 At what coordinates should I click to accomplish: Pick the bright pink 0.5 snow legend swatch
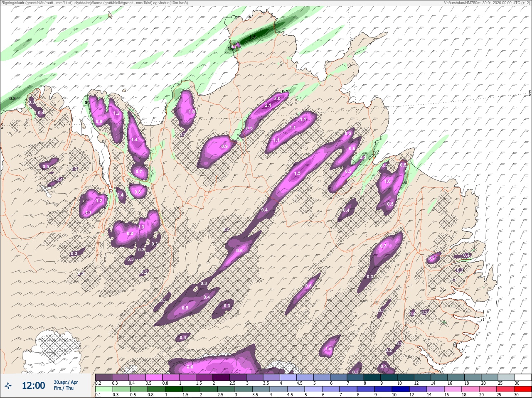pyautogui.click(x=154, y=377)
